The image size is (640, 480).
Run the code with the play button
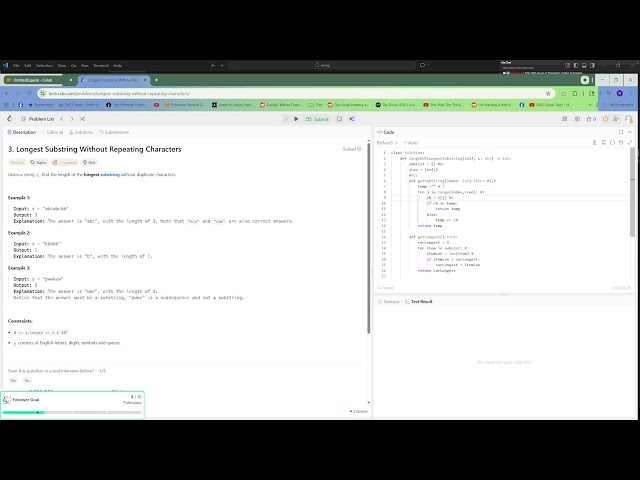pyautogui.click(x=296, y=119)
